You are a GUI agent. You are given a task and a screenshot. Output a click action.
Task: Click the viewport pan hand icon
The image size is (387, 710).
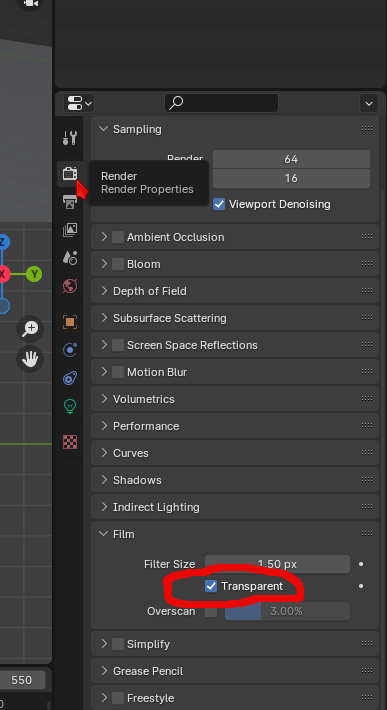click(x=30, y=360)
